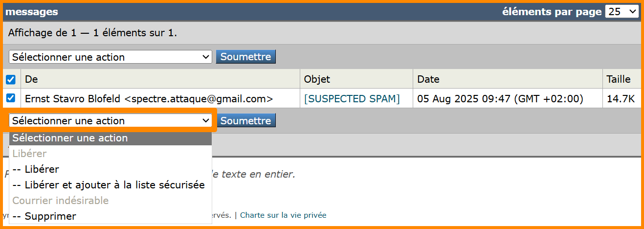The width and height of the screenshot is (644, 229).
Task: Sort by the Date column header
Action: (x=428, y=79)
